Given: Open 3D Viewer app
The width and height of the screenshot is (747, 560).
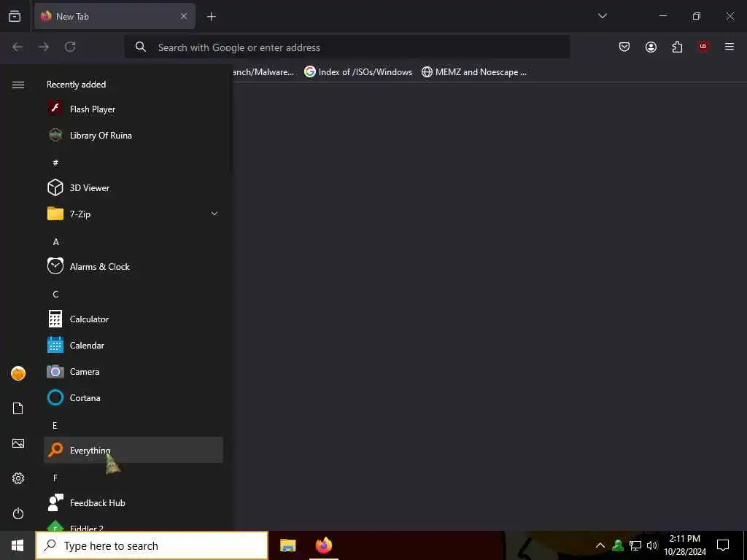Looking at the screenshot, I should pos(133,187).
